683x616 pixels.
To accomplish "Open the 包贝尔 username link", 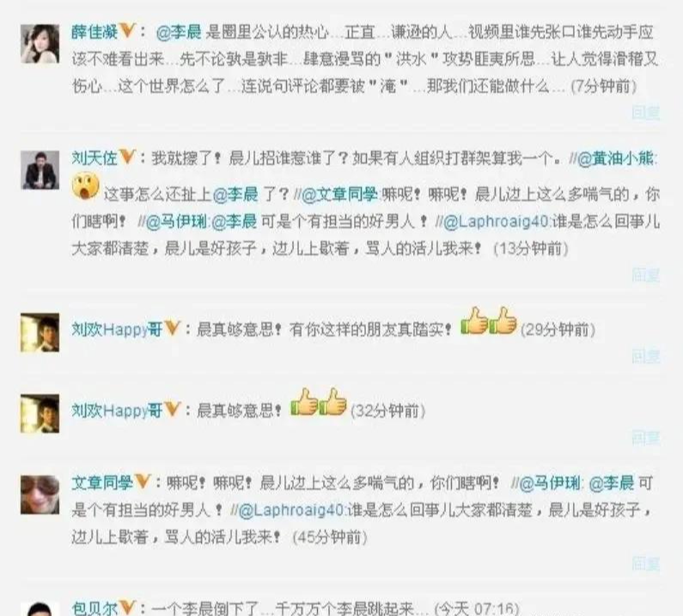I will (x=95, y=607).
